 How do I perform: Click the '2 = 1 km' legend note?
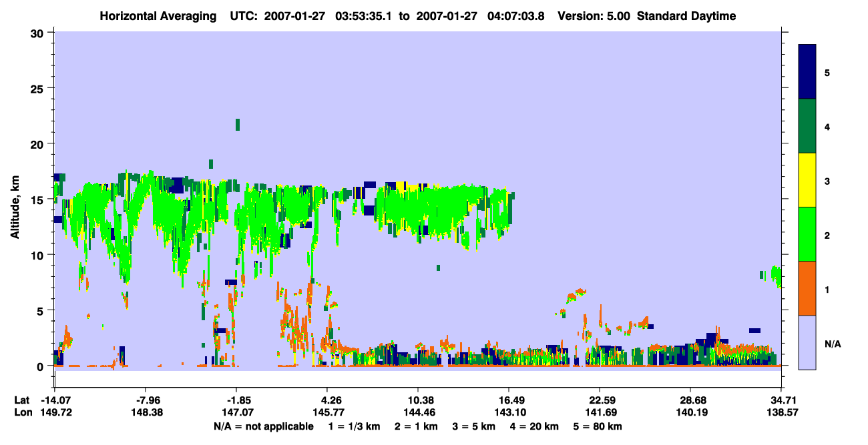pos(417,426)
